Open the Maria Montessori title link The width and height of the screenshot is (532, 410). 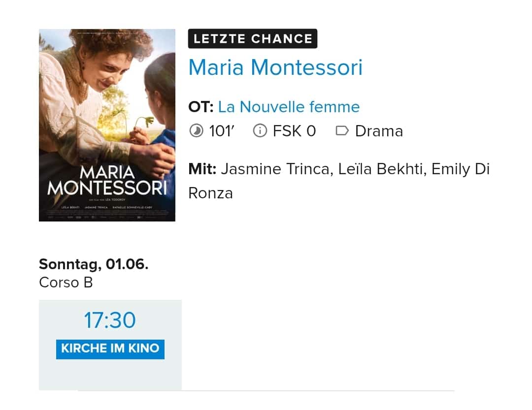coord(275,67)
